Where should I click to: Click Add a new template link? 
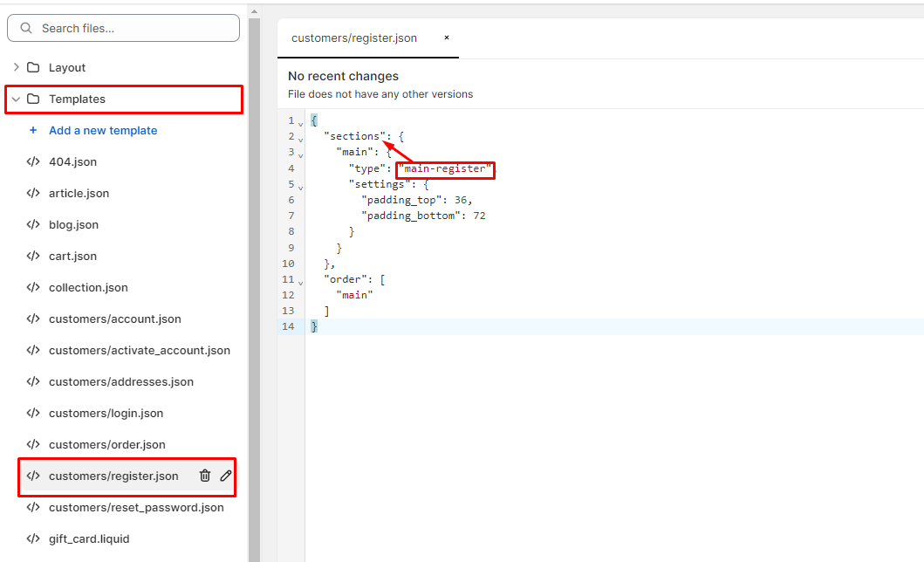103,130
